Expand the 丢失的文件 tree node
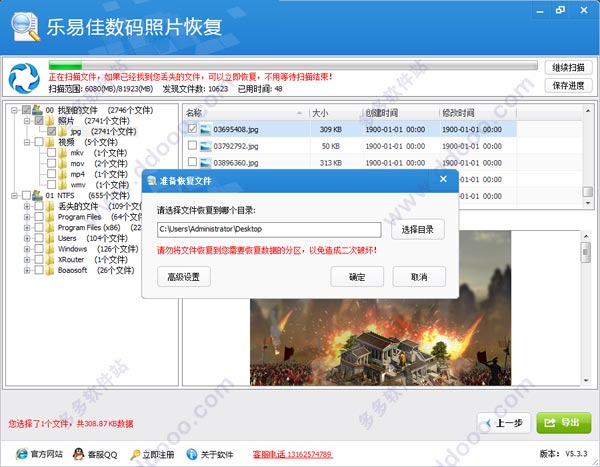Image resolution: width=600 pixels, height=467 pixels. [x=27, y=206]
